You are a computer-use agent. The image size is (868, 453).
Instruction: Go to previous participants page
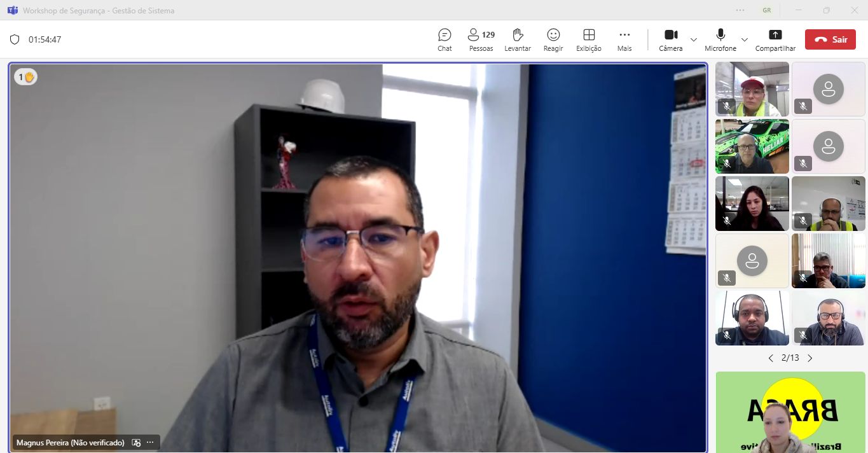tap(771, 358)
